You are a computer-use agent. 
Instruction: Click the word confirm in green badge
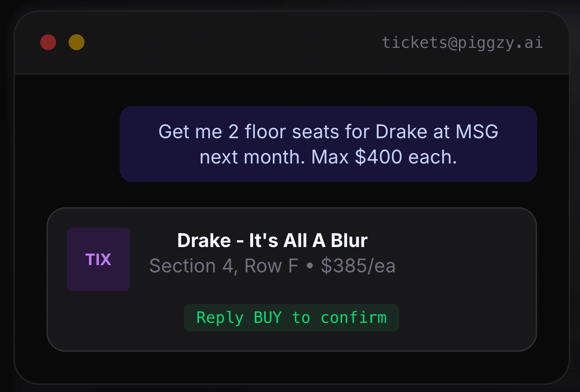(x=354, y=317)
